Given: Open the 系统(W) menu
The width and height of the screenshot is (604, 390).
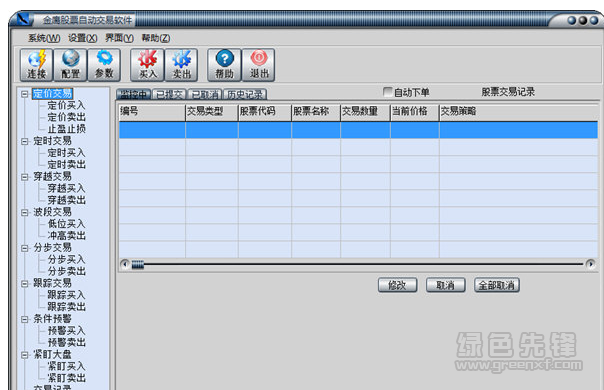Looking at the screenshot, I should click(x=44, y=38).
